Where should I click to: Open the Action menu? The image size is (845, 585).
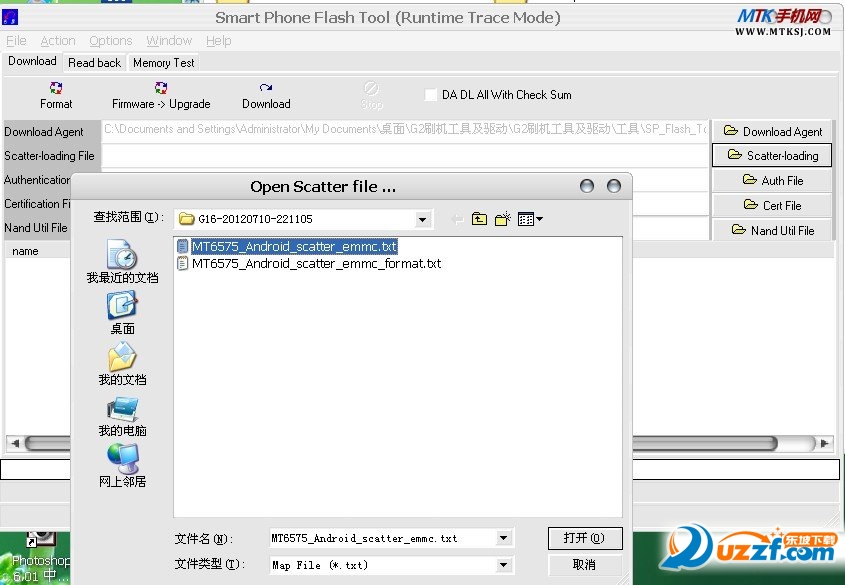tap(58, 40)
